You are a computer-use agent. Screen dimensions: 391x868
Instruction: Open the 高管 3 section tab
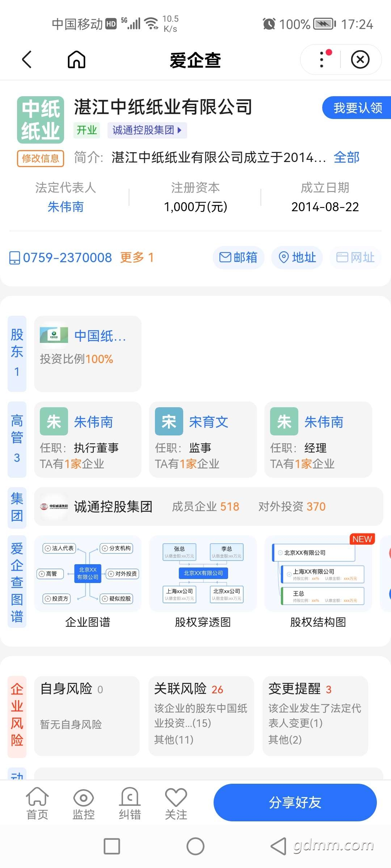(17, 439)
